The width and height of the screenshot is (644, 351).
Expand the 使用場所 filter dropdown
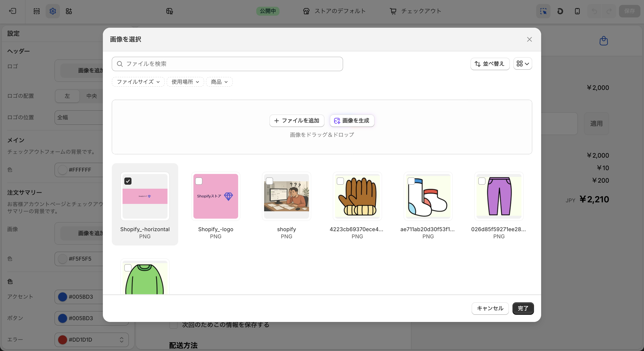click(x=185, y=82)
